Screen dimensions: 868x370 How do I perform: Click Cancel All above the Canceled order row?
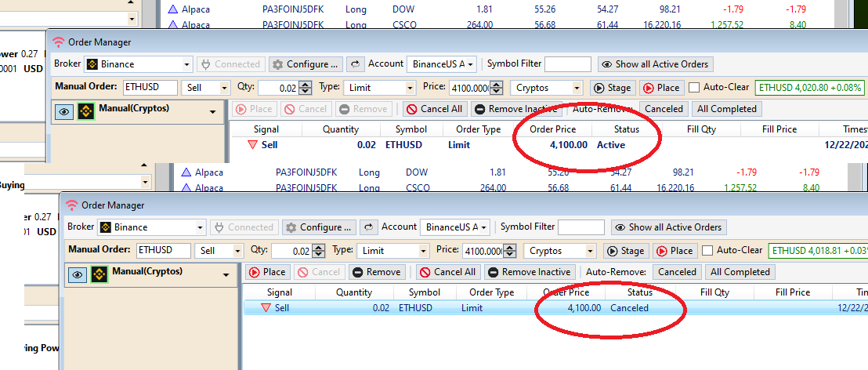point(447,272)
